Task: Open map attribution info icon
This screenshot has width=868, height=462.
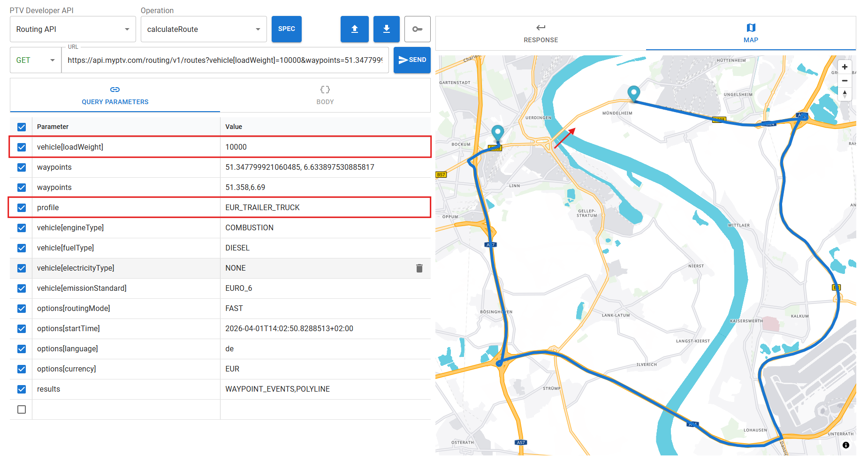Action: [x=845, y=445]
